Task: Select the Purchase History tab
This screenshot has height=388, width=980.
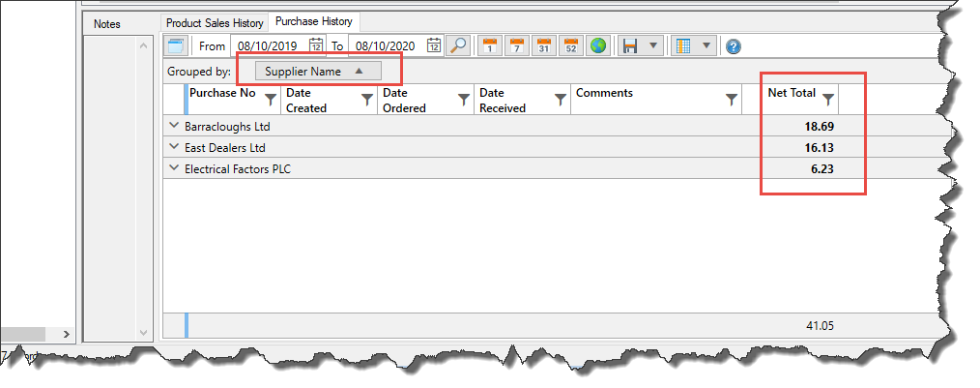Action: (314, 21)
